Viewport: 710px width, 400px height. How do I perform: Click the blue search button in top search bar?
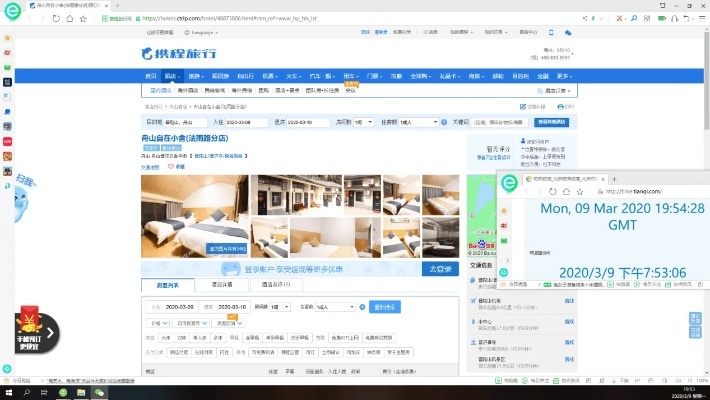[x=551, y=122]
